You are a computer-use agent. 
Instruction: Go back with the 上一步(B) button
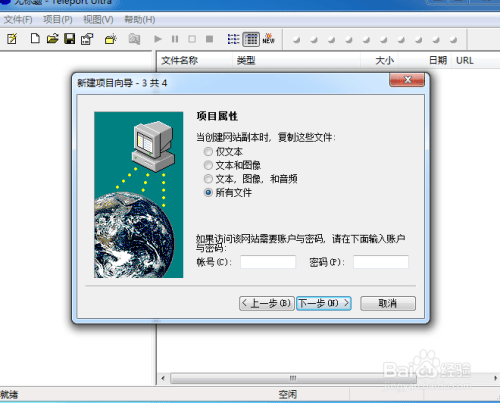[x=267, y=304]
